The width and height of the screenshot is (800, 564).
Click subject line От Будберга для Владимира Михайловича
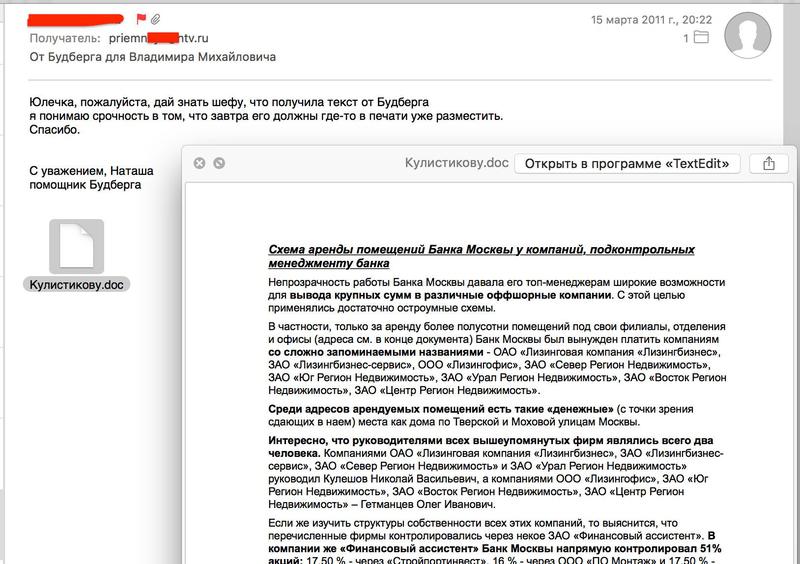[x=153, y=57]
